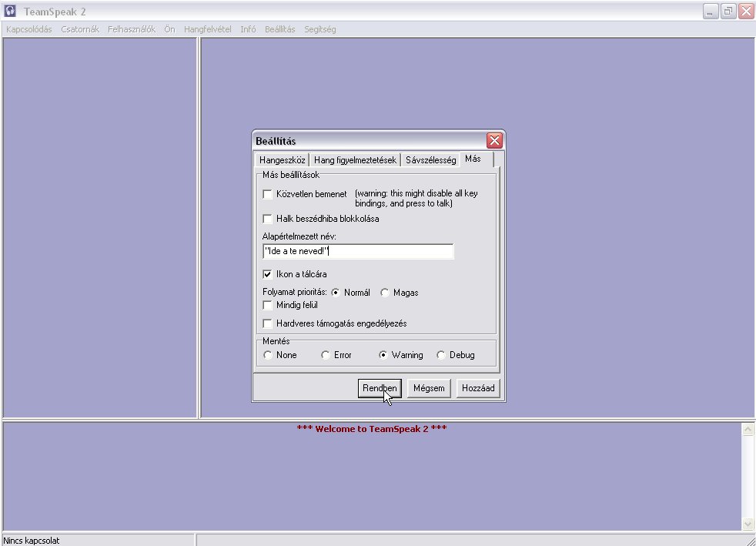Screen dimensions: 756x546
Task: Enable the Közvetlen bemenet checkbox
Action: coord(268,194)
